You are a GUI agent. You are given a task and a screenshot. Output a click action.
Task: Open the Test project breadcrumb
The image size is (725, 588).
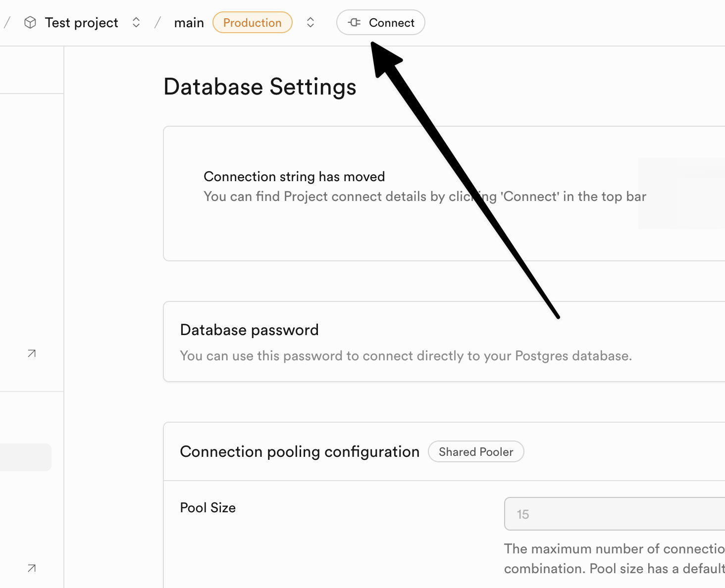point(82,23)
